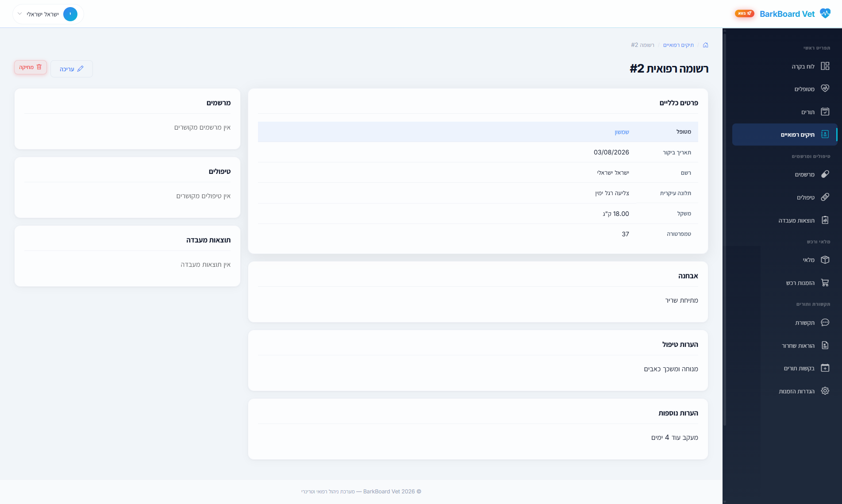Open תקשורת sidebar label

coord(804,323)
